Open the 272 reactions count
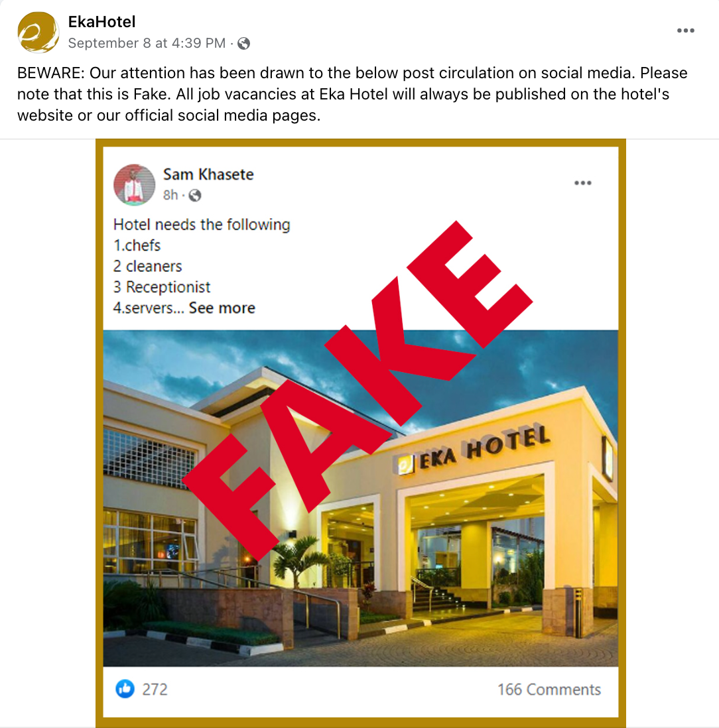The height and width of the screenshot is (728, 719). 155,690
